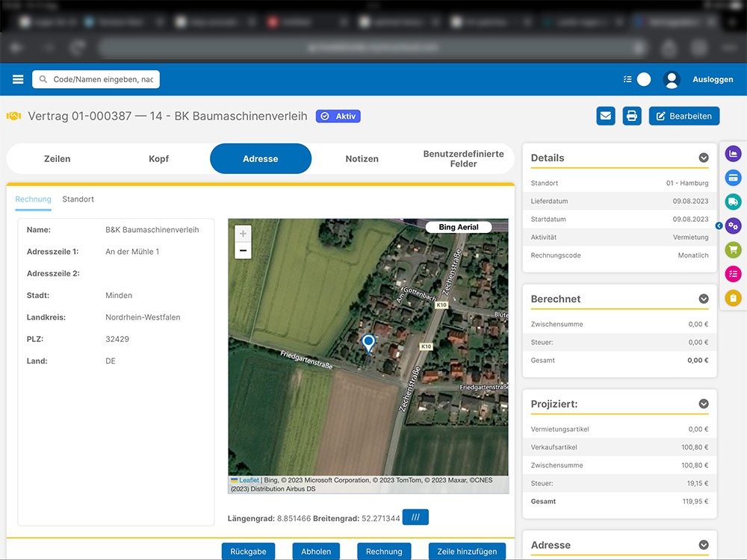Switch to the Kopf tab
The height and width of the screenshot is (560, 747).
click(x=158, y=158)
